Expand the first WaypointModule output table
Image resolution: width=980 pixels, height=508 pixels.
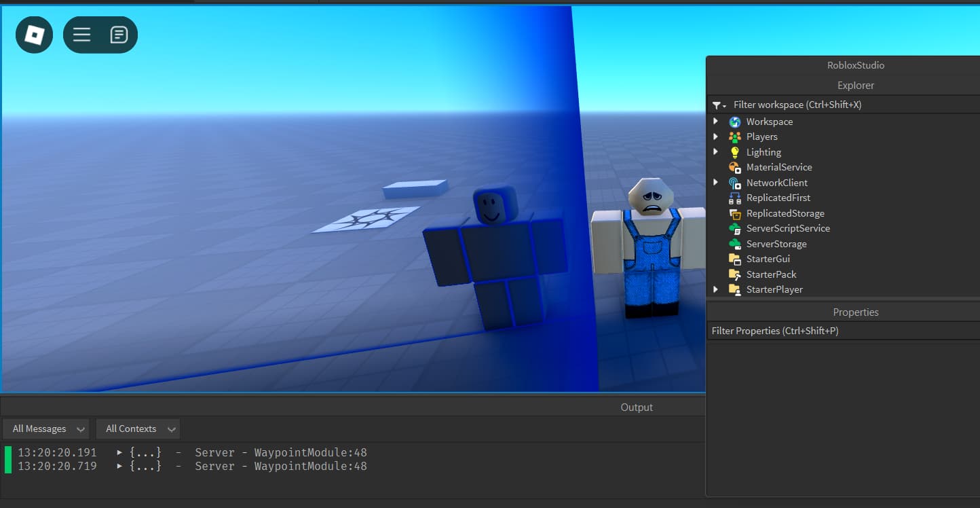point(120,452)
